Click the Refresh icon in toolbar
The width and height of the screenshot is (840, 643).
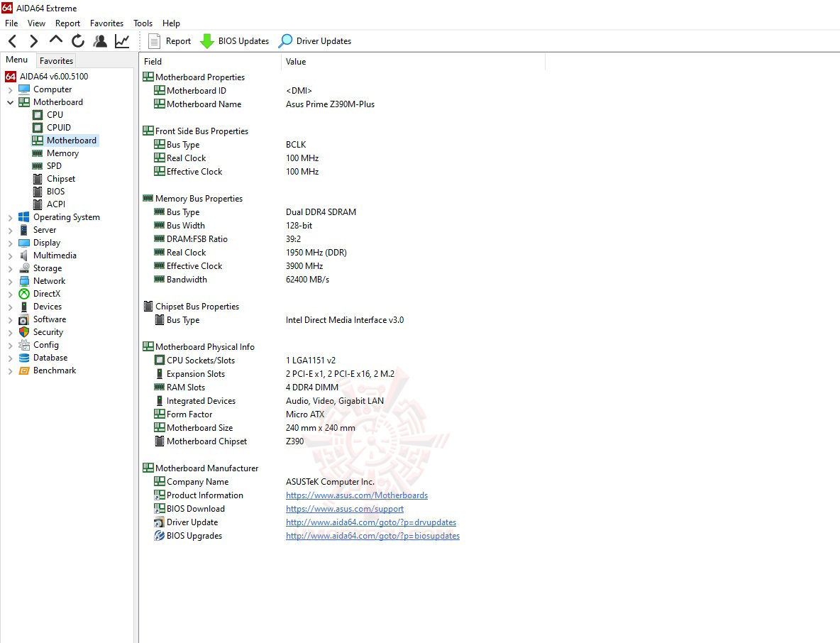tap(77, 40)
